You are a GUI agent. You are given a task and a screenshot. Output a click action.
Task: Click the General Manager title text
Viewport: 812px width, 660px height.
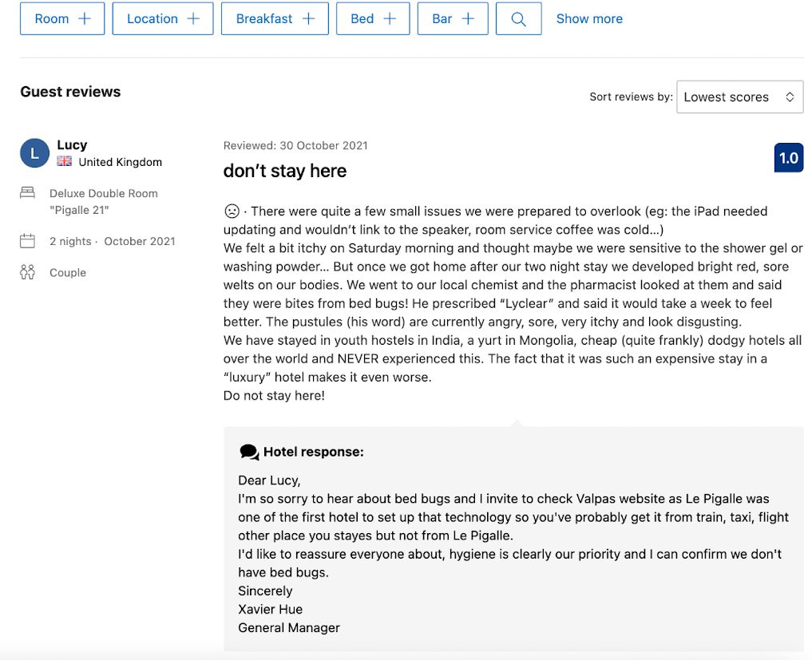click(x=289, y=628)
